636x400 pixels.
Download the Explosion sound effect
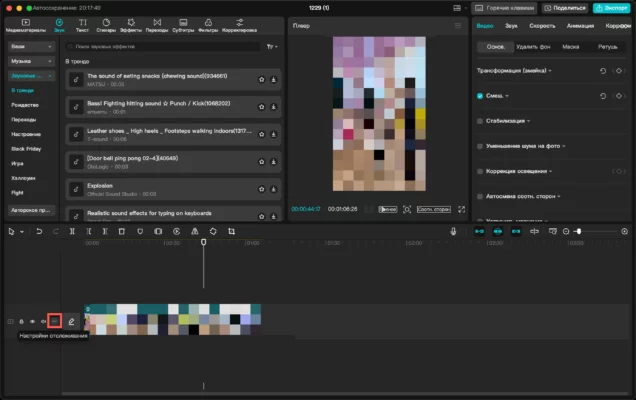click(274, 189)
